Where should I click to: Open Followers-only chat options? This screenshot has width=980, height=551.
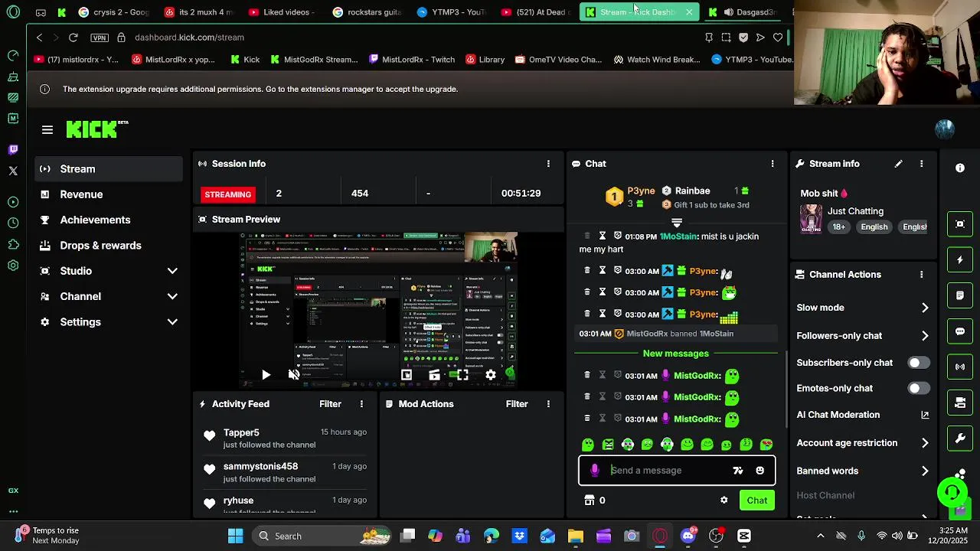[863, 336]
